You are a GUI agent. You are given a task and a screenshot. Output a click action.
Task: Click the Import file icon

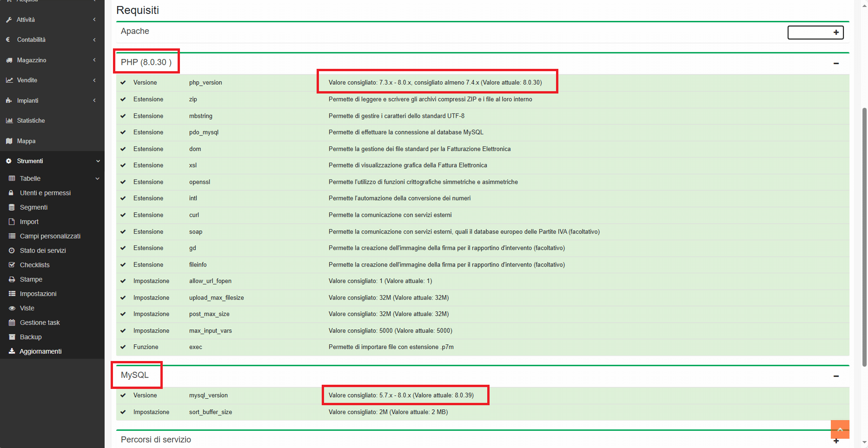pyautogui.click(x=12, y=222)
